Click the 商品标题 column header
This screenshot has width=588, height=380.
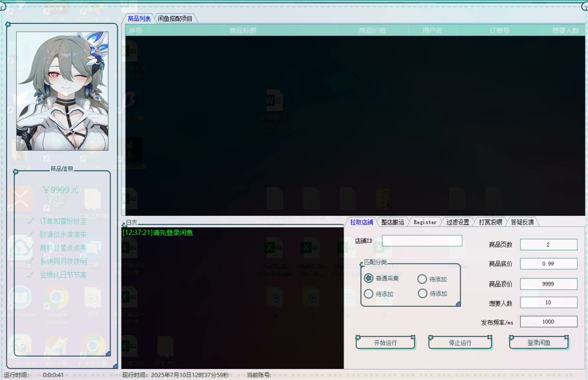click(243, 30)
